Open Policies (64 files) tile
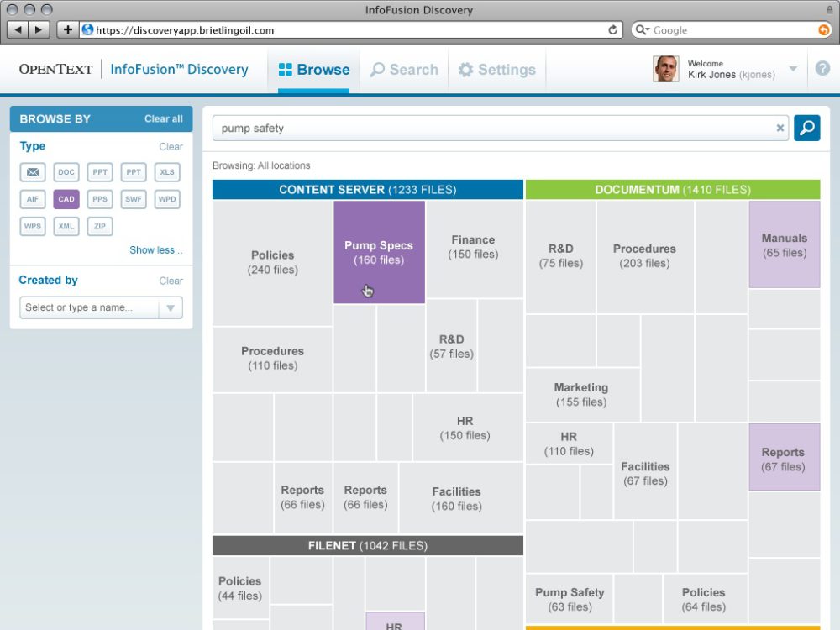Screen dimensions: 840x630 704,600
